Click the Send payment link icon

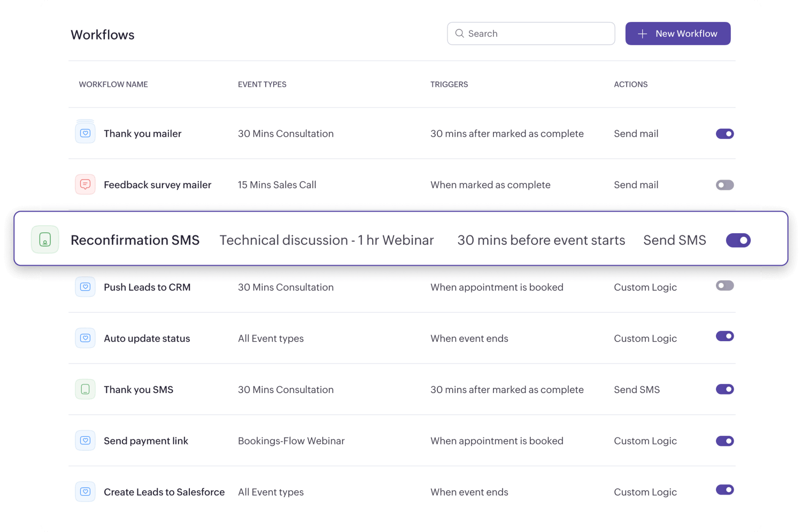(x=85, y=441)
